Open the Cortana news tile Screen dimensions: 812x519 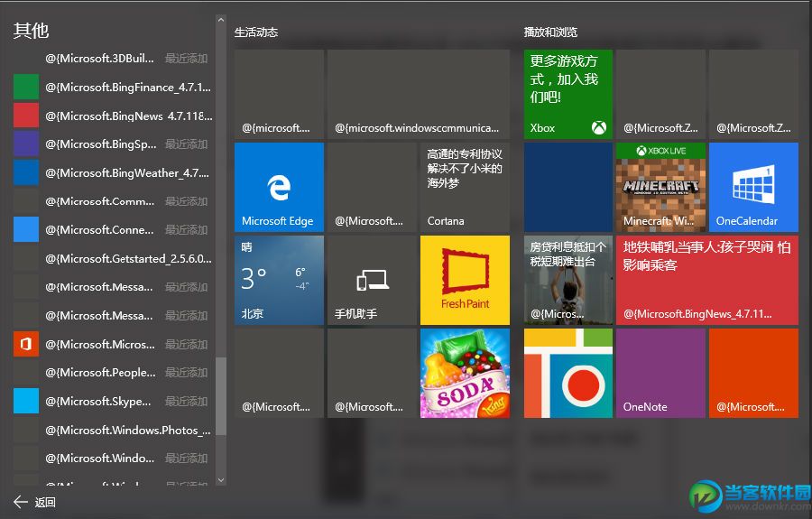tap(465, 187)
